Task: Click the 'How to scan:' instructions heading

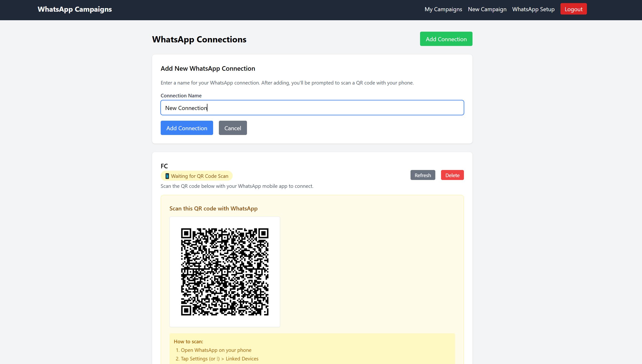Action: pos(188,341)
